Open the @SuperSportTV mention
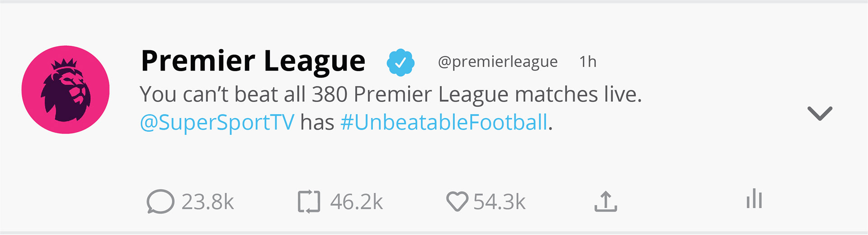The image size is (868, 235). click(217, 123)
